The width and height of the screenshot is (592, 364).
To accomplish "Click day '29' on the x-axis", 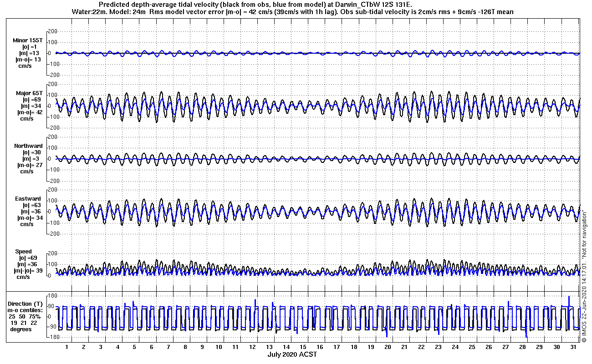I will click(x=540, y=347).
